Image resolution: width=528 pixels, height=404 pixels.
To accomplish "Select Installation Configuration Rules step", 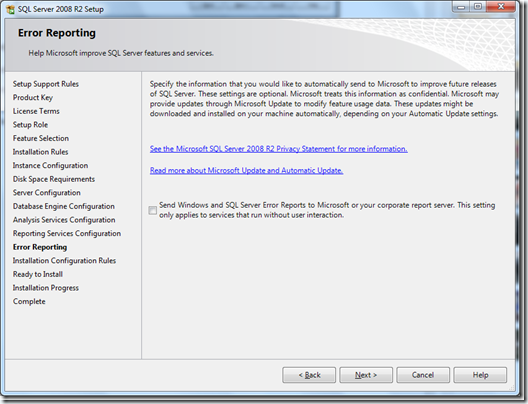I will coord(64,261).
